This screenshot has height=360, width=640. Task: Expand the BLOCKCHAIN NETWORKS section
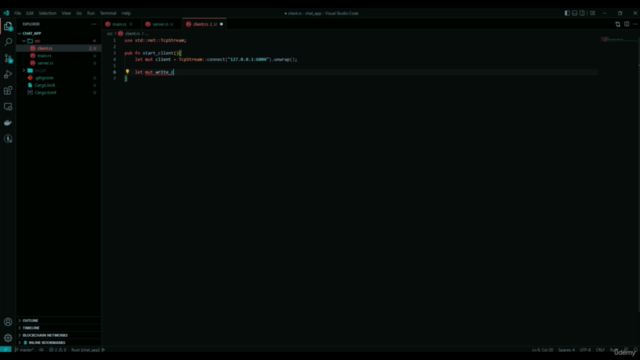[45, 335]
